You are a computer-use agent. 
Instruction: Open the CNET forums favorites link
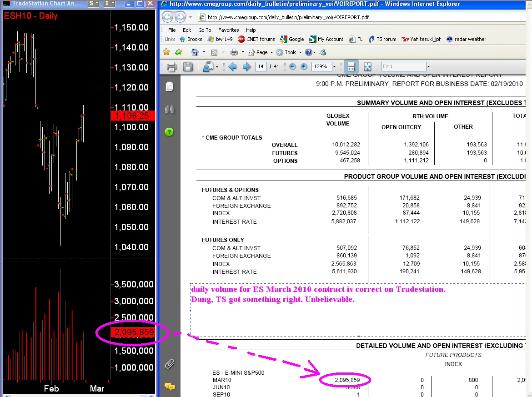pyautogui.click(x=256, y=39)
